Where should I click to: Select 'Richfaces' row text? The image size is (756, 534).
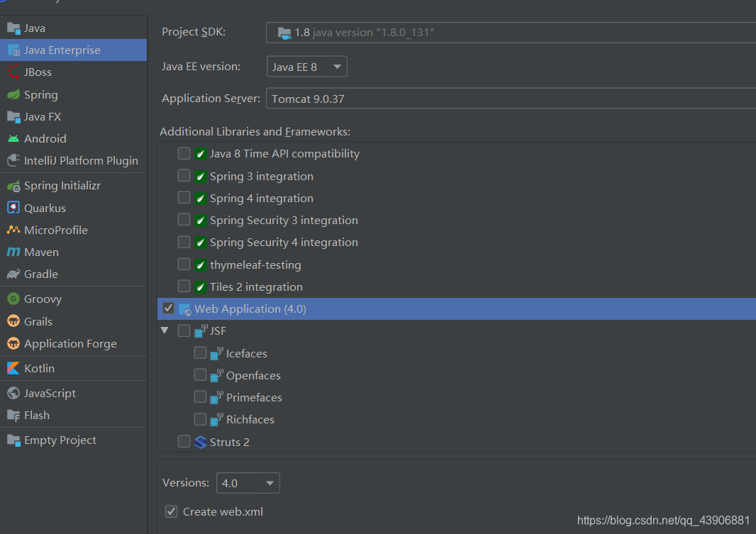point(250,420)
